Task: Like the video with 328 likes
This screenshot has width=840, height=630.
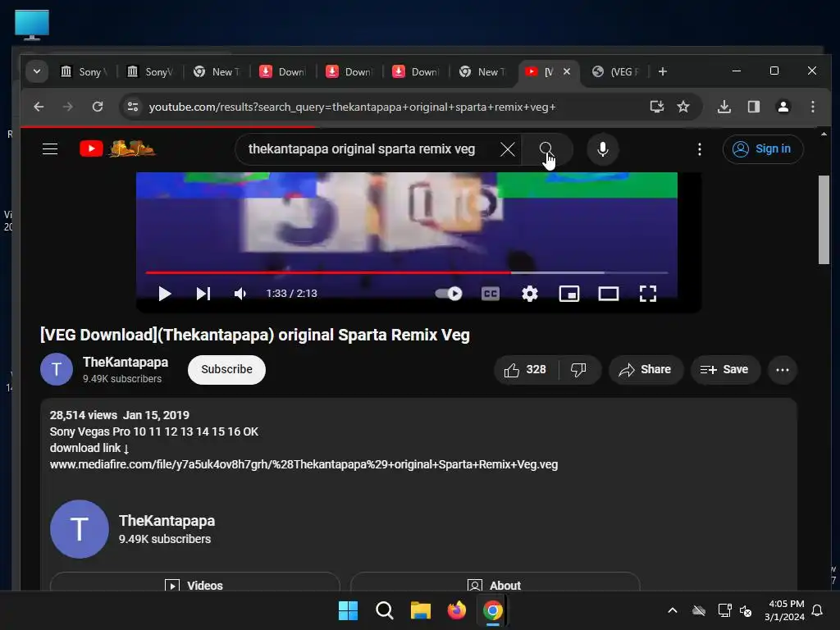Action: [526, 370]
